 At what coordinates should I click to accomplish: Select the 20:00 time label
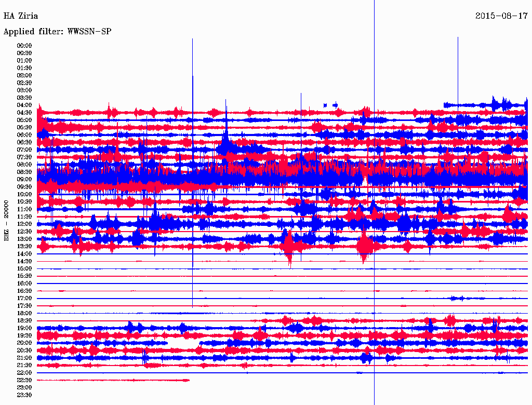24,343
